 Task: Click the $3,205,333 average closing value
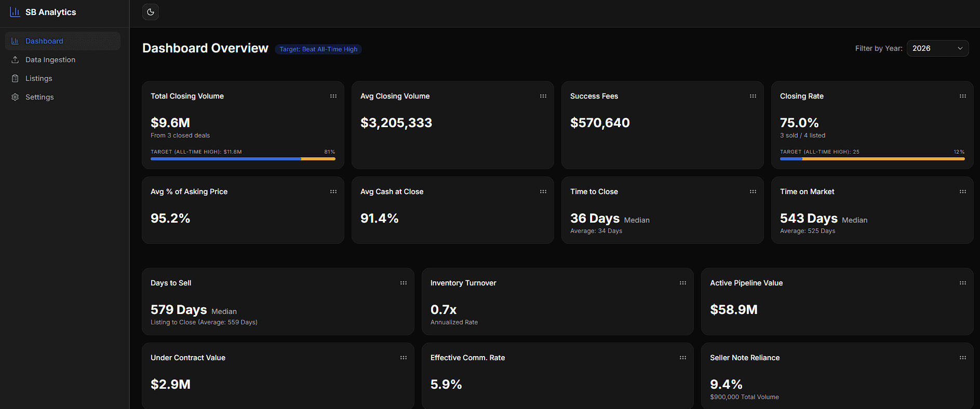396,123
